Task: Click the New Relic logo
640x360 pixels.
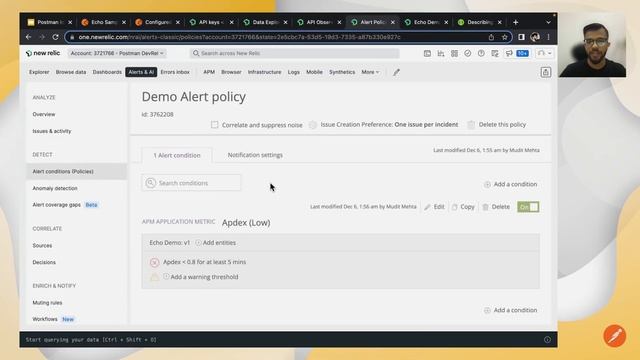Action: coord(43,53)
